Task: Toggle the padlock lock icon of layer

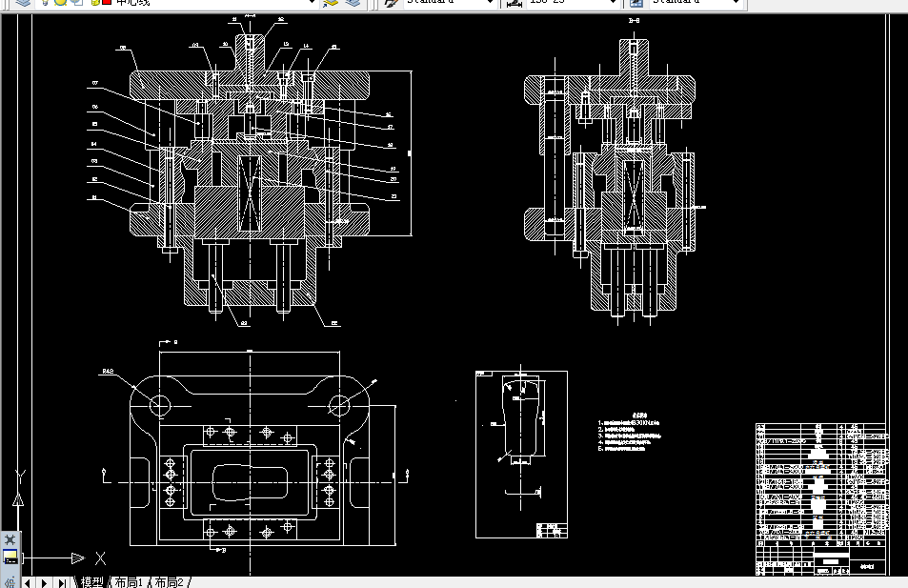Action: click(94, 2)
